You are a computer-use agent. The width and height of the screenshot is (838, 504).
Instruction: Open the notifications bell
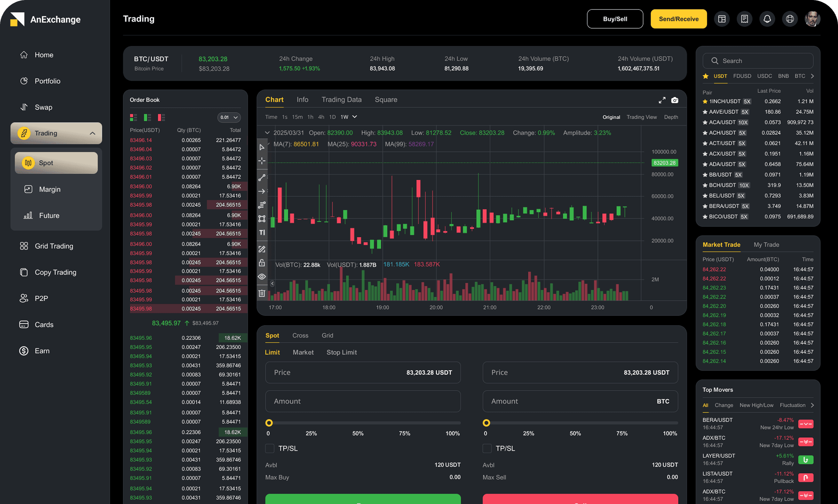[767, 19]
